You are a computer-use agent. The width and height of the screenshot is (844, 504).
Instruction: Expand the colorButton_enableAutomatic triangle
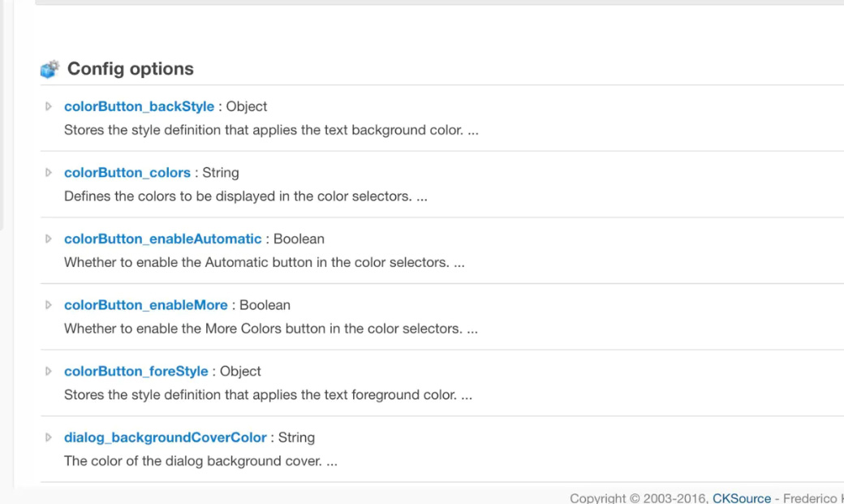click(49, 239)
